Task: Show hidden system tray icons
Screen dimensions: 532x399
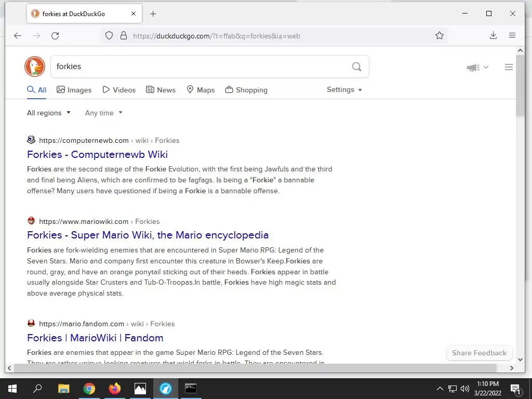Action: (440, 389)
